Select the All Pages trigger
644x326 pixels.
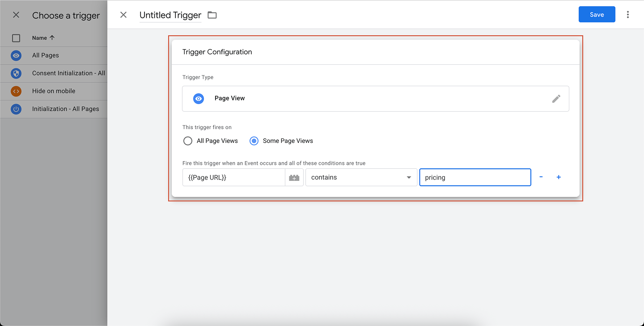(x=54, y=55)
